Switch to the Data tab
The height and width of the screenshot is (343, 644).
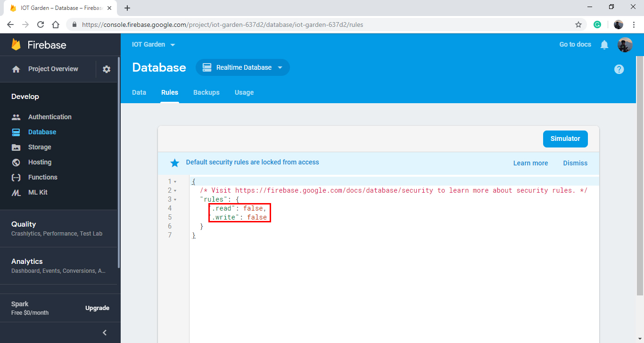(139, 92)
